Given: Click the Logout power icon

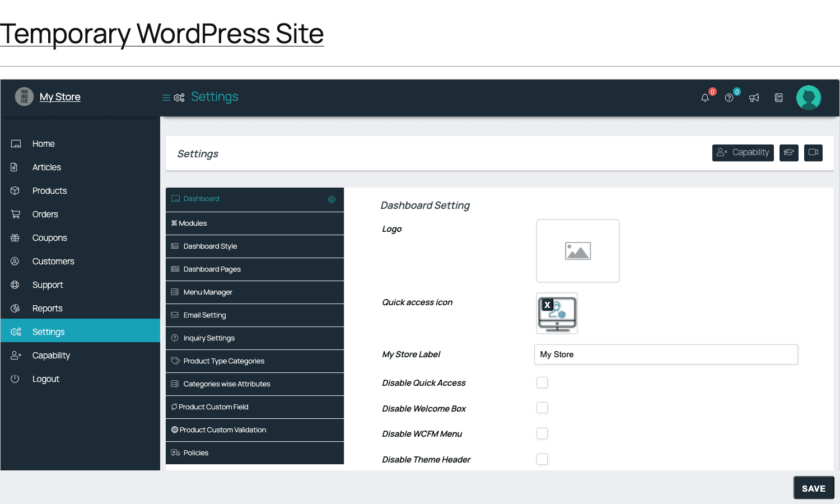Looking at the screenshot, I should click(x=15, y=379).
